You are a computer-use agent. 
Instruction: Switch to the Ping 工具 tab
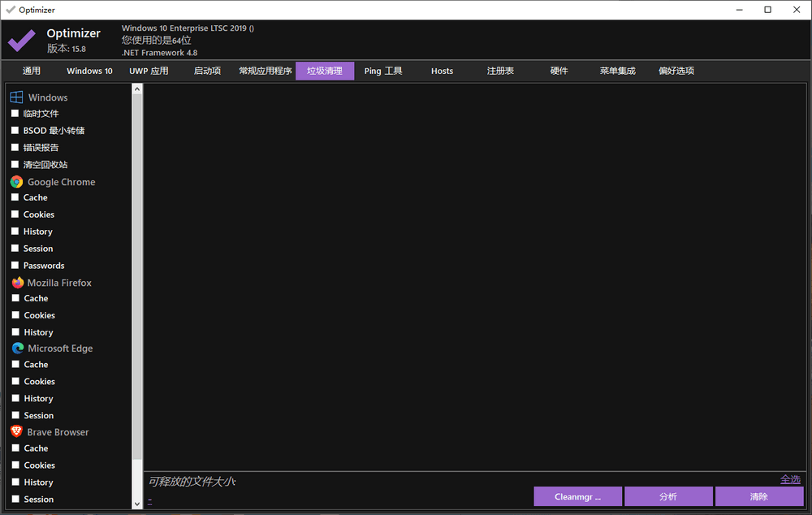[x=382, y=71]
